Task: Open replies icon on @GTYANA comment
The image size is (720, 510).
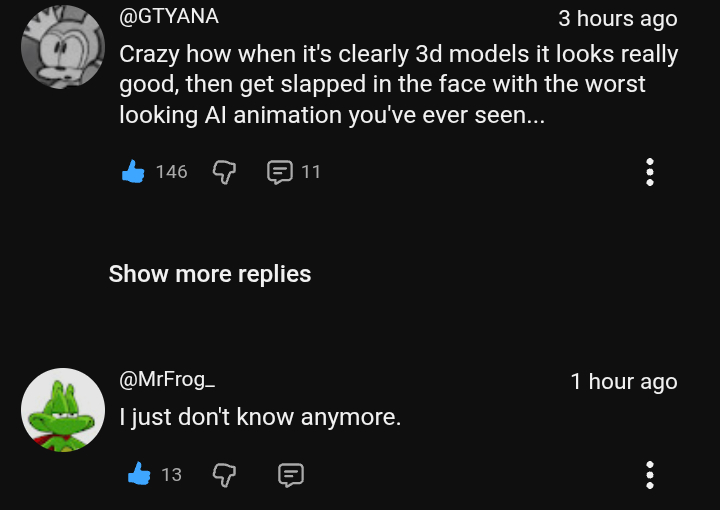Action: tap(279, 172)
